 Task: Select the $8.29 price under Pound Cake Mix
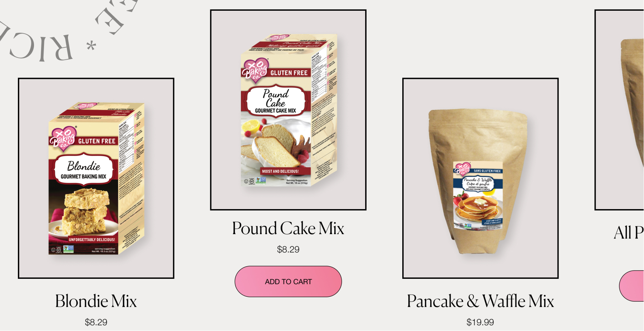pos(288,249)
